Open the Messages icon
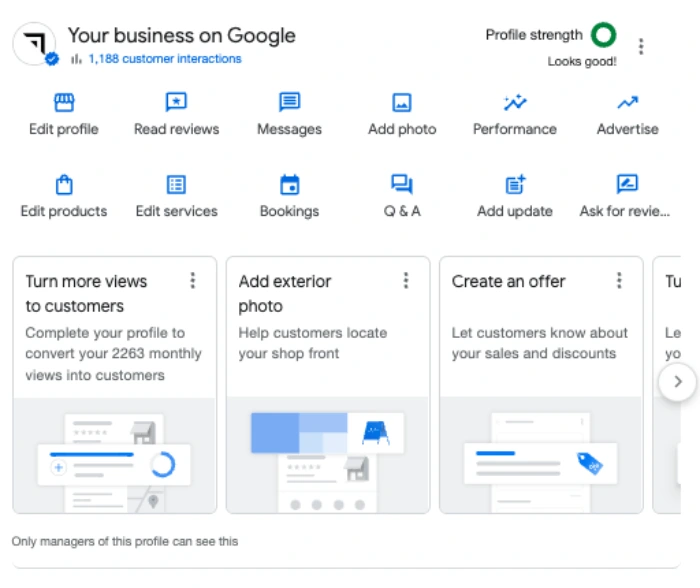 [289, 102]
